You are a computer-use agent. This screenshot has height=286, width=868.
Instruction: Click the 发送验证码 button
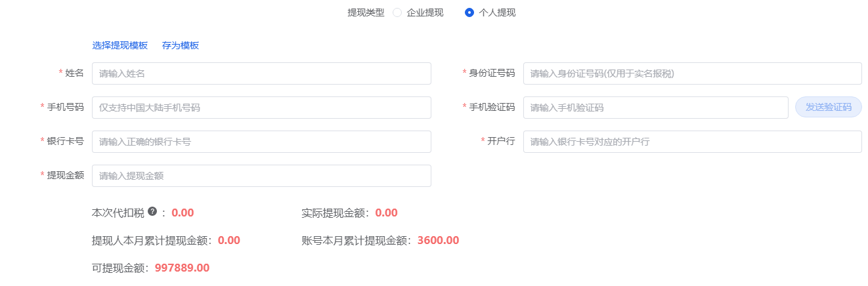click(x=828, y=107)
